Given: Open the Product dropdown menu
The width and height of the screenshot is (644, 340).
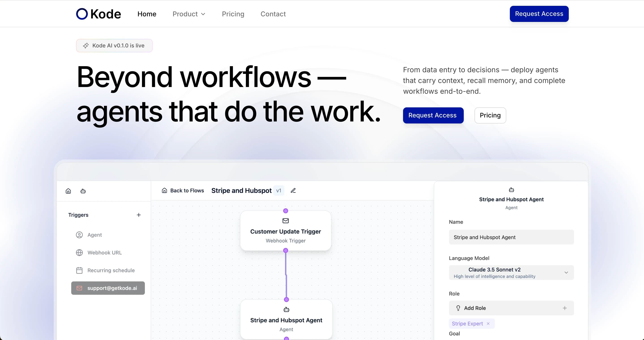Looking at the screenshot, I should [189, 14].
